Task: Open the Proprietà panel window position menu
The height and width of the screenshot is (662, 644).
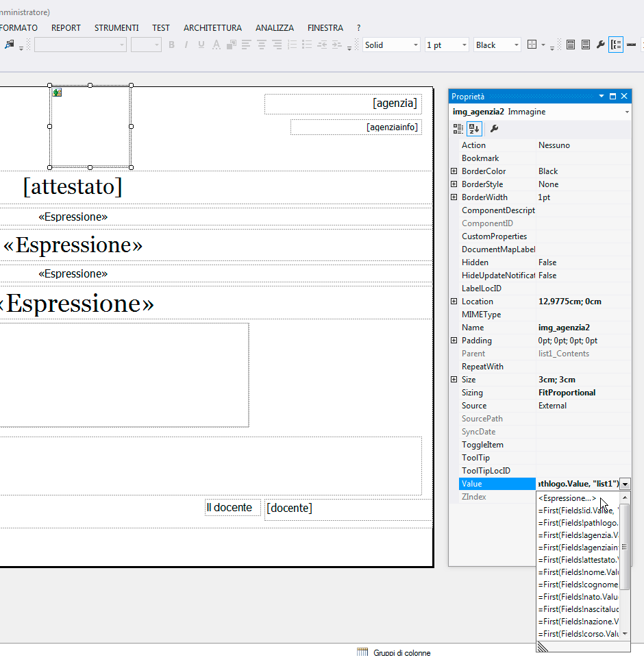Action: pyautogui.click(x=602, y=96)
